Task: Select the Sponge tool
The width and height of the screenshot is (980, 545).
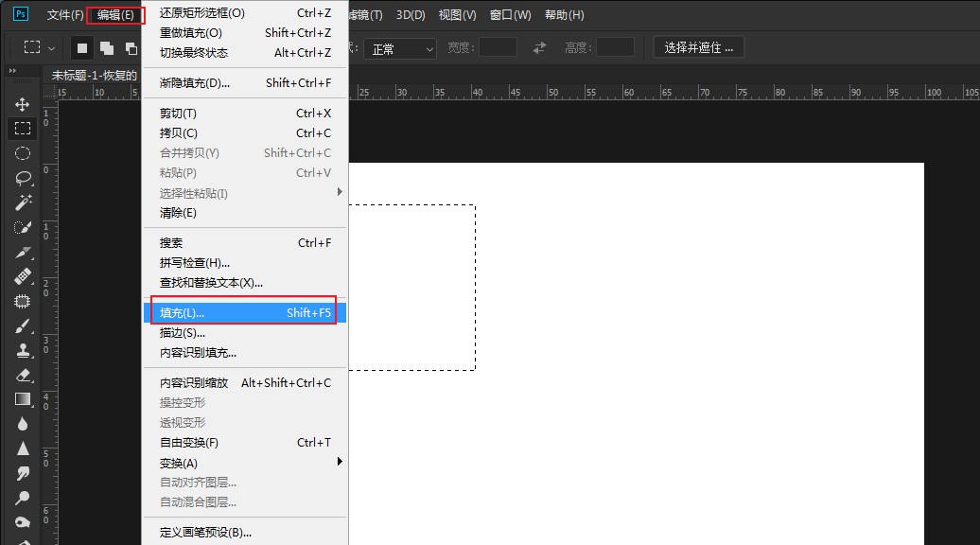Action: click(x=23, y=522)
